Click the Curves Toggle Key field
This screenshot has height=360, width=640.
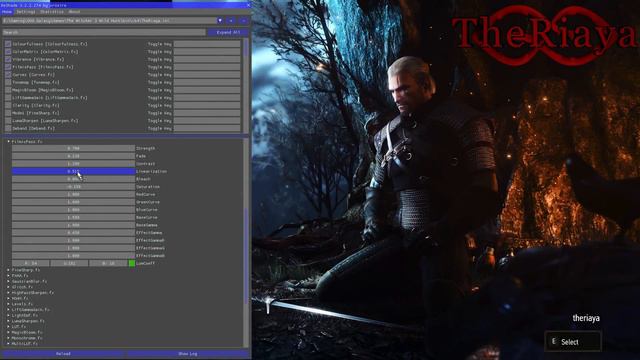(207, 75)
